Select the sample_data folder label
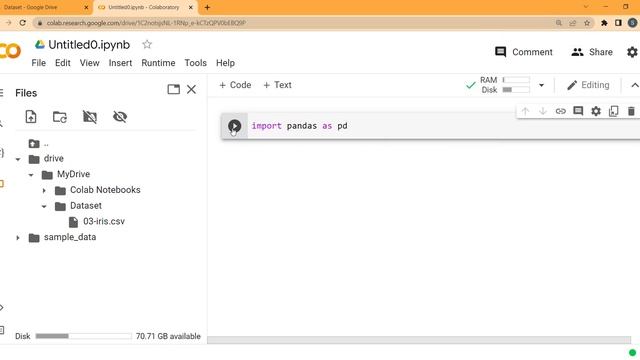 click(70, 237)
